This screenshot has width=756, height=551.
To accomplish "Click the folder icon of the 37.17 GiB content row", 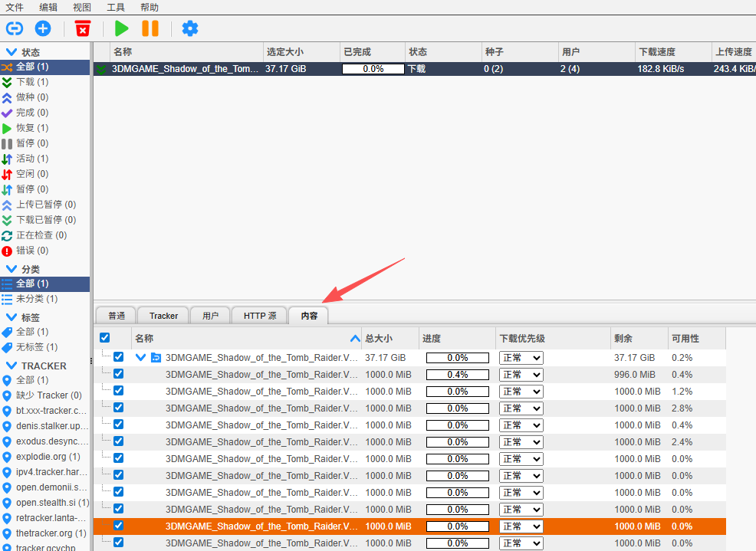I will pyautogui.click(x=156, y=358).
